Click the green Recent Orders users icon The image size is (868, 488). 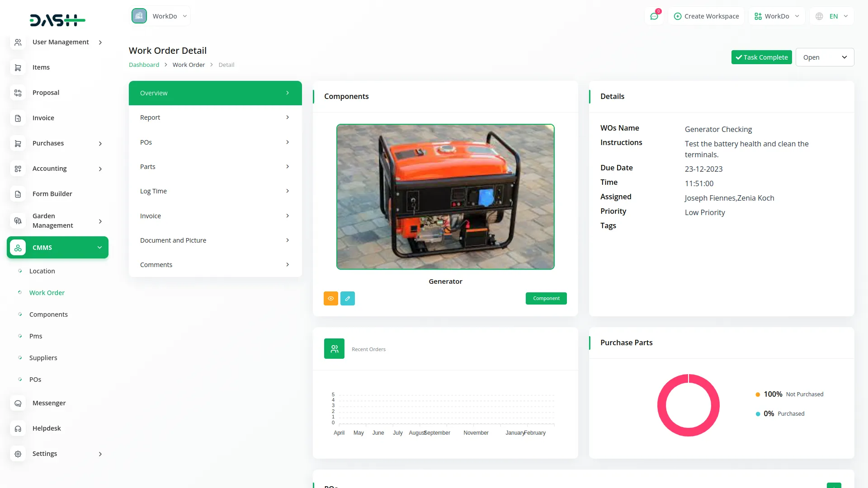pyautogui.click(x=334, y=349)
